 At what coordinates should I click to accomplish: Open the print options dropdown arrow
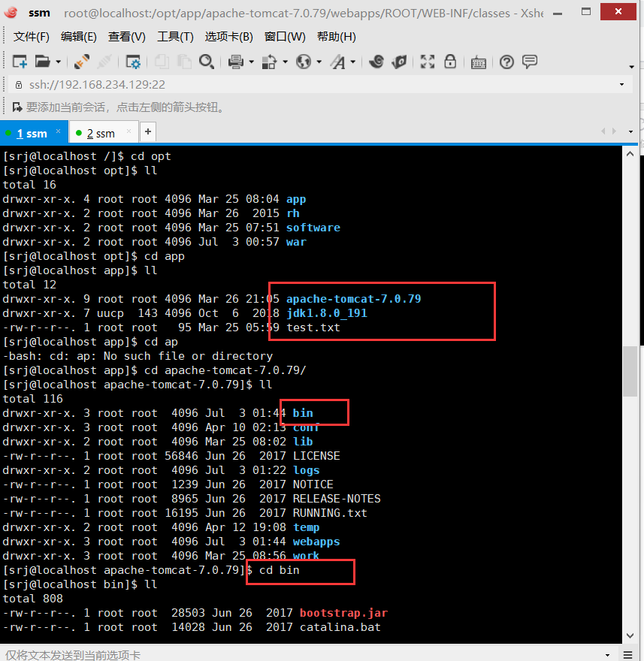click(249, 62)
